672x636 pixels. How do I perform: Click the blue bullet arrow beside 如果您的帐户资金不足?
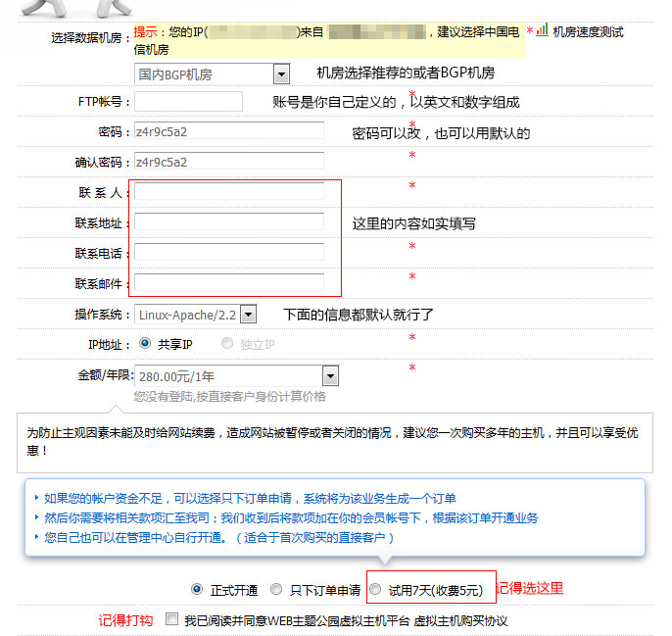tap(37, 498)
